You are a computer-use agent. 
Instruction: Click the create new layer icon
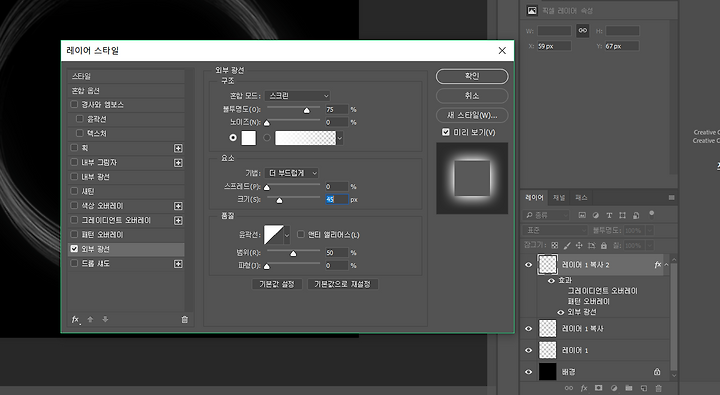pos(644,388)
